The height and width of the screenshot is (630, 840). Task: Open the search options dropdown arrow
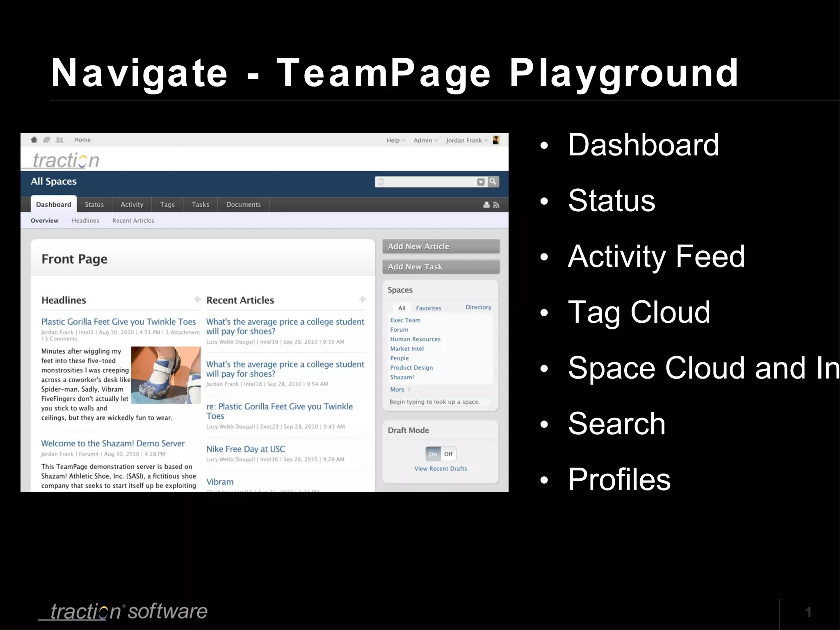coord(481,182)
